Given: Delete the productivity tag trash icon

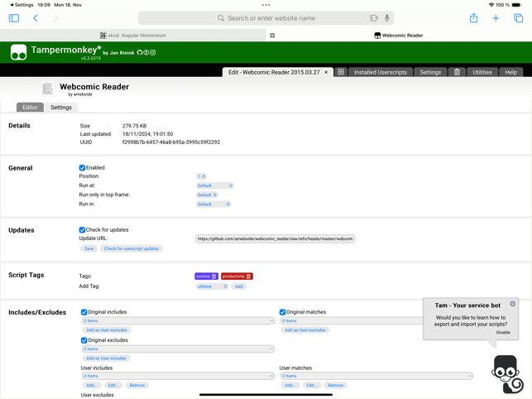Looking at the screenshot, I should coord(248,276).
